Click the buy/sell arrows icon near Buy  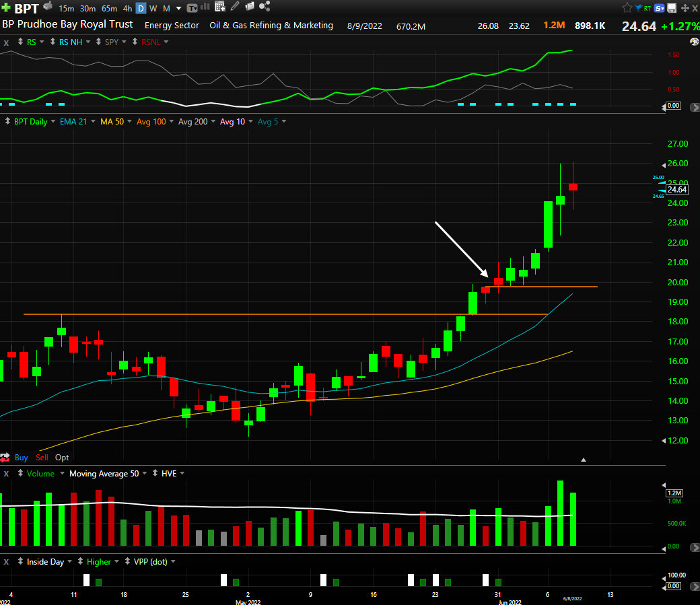point(5,457)
